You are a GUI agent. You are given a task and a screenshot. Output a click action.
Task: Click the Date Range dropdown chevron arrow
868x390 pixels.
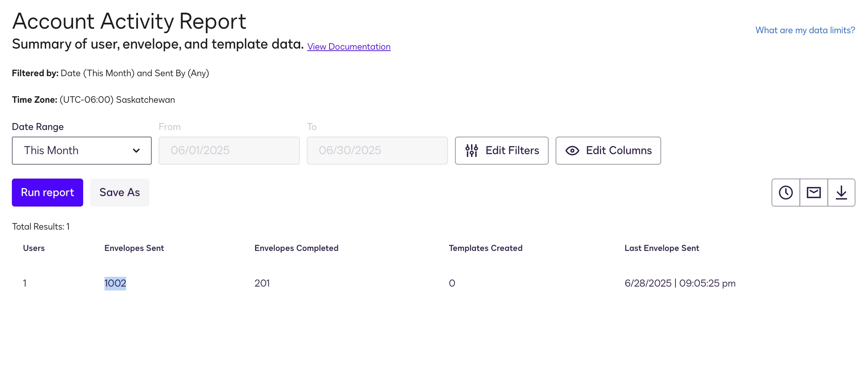click(136, 151)
